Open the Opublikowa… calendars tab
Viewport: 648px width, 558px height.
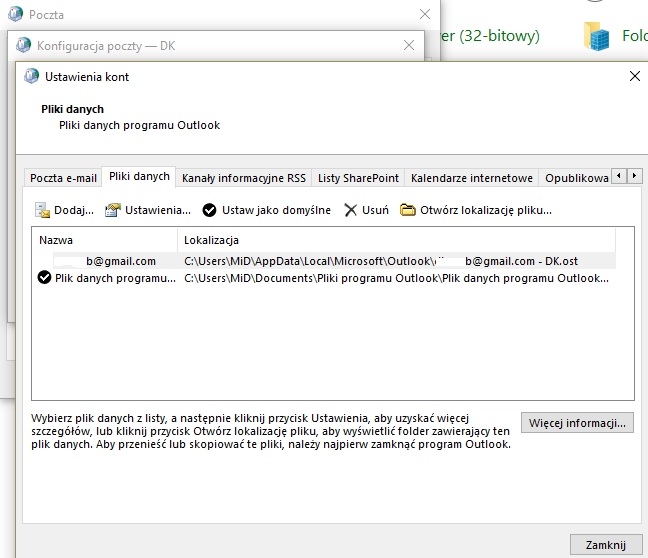point(576,178)
